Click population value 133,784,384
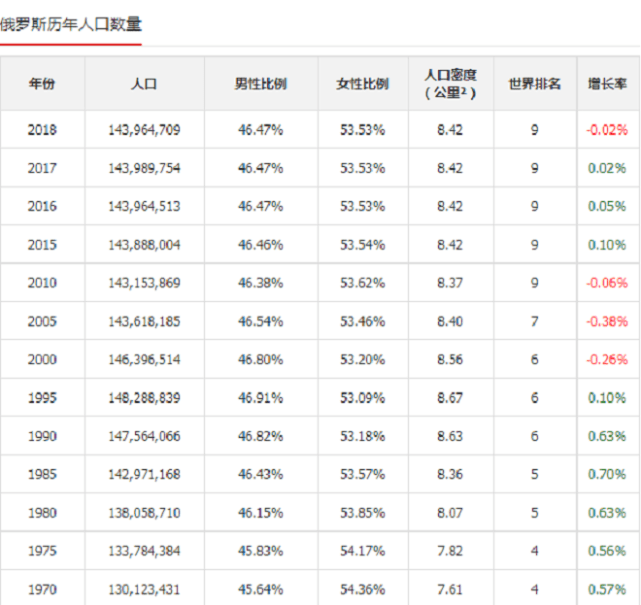 [144, 551]
